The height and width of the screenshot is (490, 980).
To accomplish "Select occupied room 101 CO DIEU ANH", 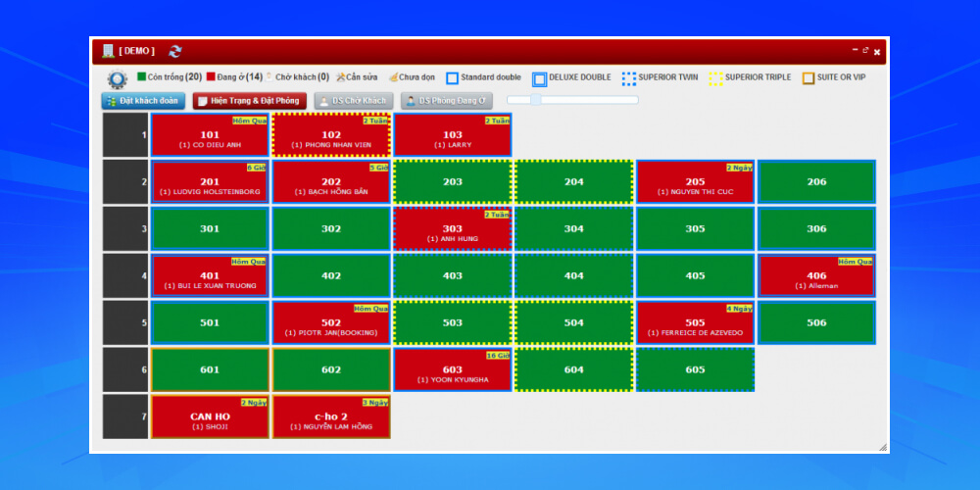I will tap(210, 135).
